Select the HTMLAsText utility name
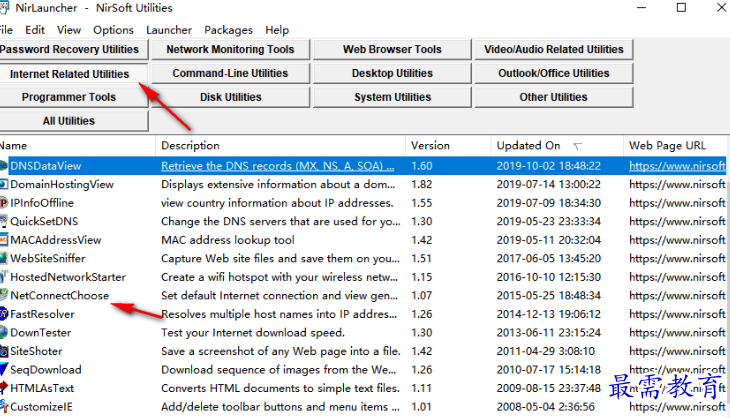Screen dimensions: 730x418 (x=42, y=388)
